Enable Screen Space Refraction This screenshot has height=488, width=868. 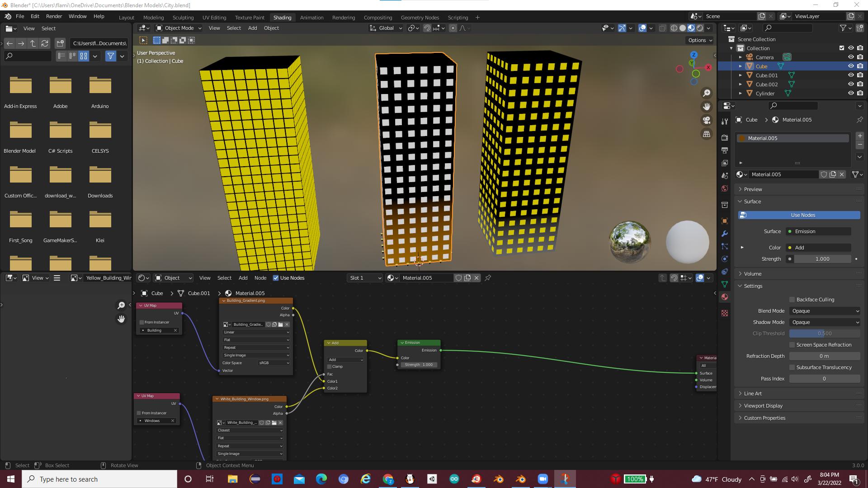(x=792, y=345)
